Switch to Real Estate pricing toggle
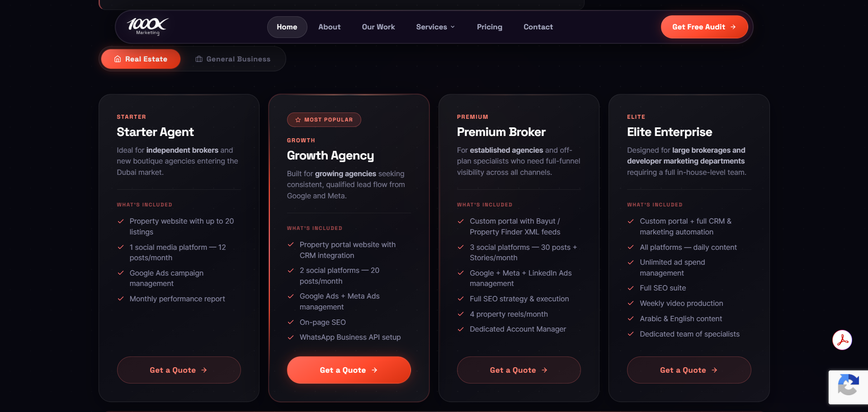This screenshot has height=412, width=868. 141,59
